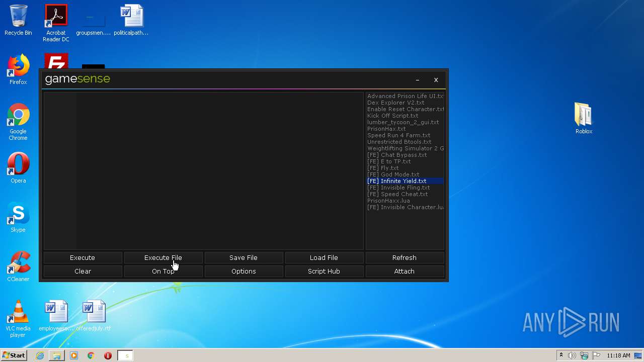This screenshot has height=362, width=644.
Task: Select [FE] E to TP.txt
Action: pyautogui.click(x=405, y=161)
